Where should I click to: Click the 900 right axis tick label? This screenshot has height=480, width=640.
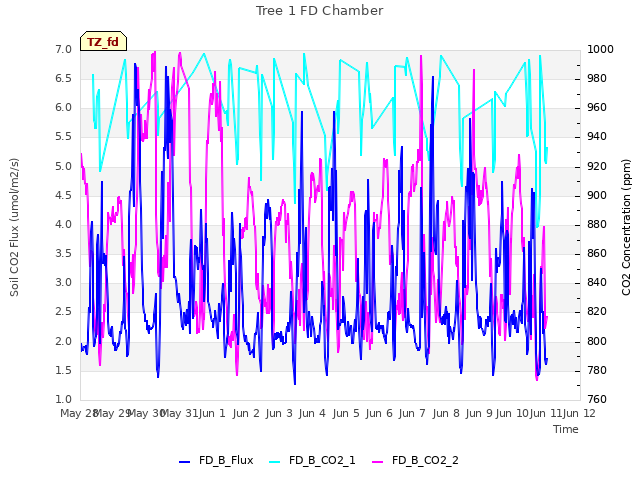(597, 195)
